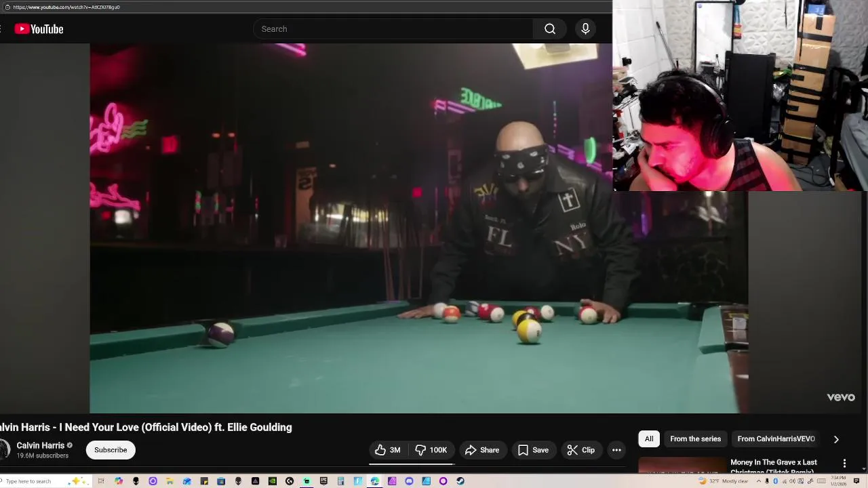Screen dimensions: 868x488
Task: Select the From the series chip
Action: pos(695,439)
